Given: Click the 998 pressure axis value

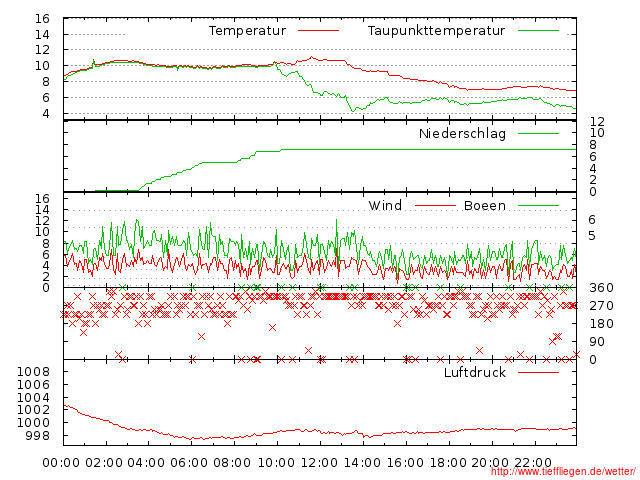Looking at the screenshot, I should (x=38, y=436).
